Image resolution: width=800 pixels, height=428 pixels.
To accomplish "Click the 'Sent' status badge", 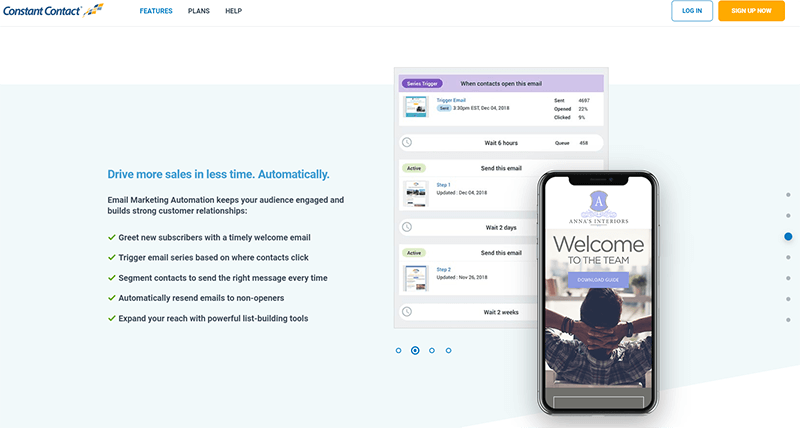I will pyautogui.click(x=444, y=108).
